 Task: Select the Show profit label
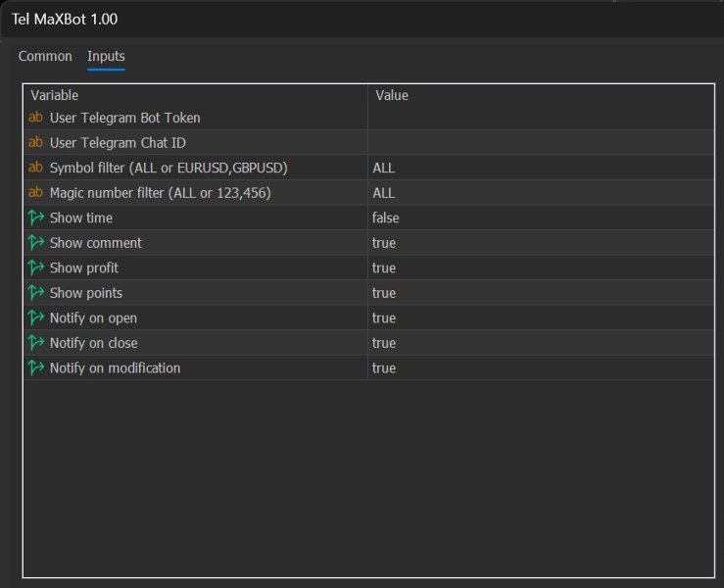[84, 268]
